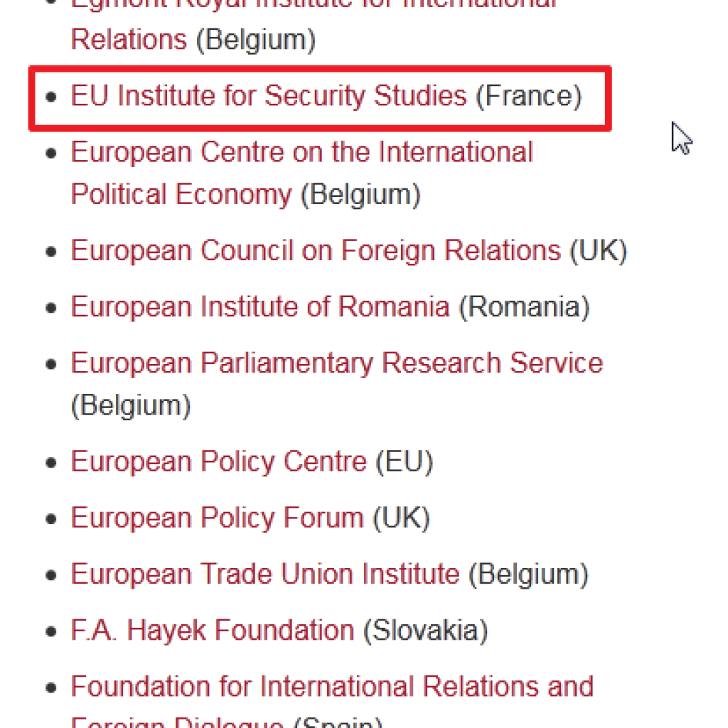This screenshot has height=728, width=728.
Task: Open European Council on Foreign Relations link
Action: 316,251
